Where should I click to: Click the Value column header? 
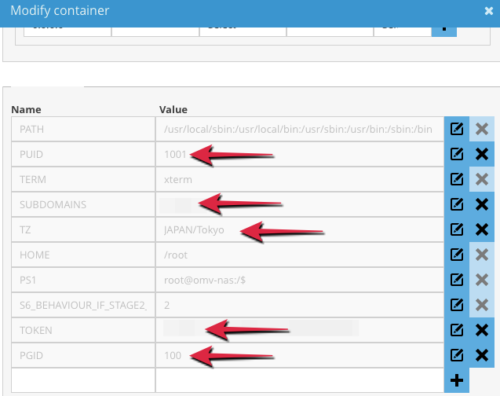[173, 109]
